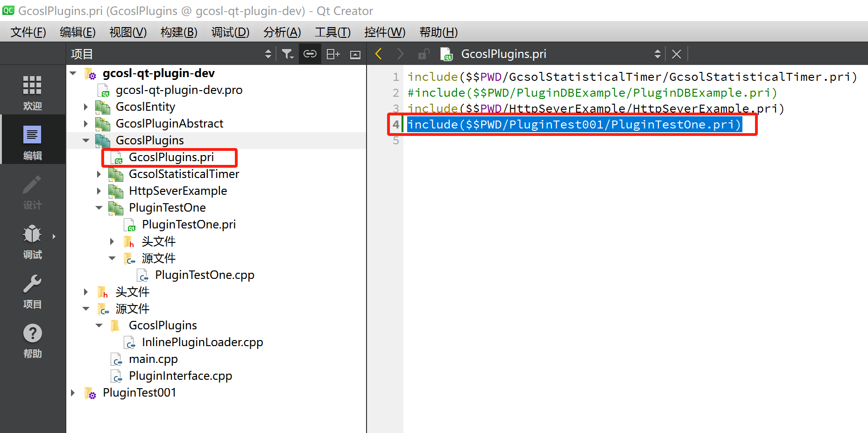Collapse the GcoslPlugins subproject node
This screenshot has height=433, width=868.
click(86, 141)
